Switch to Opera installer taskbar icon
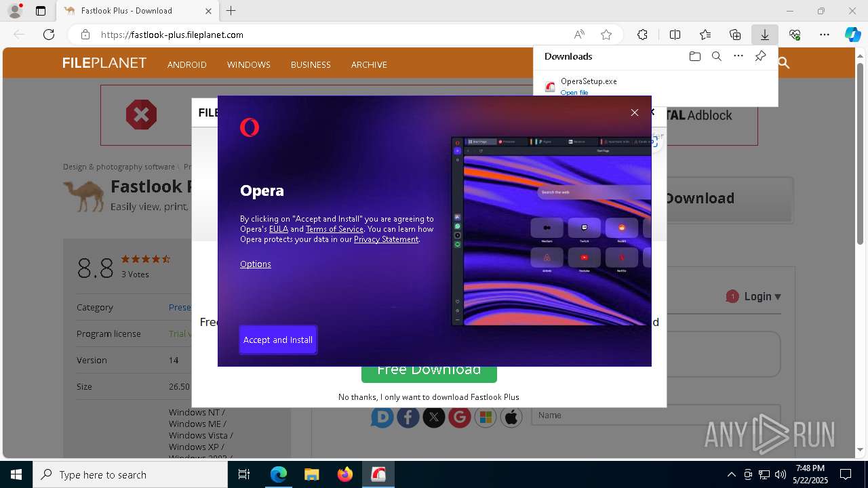 click(x=378, y=474)
